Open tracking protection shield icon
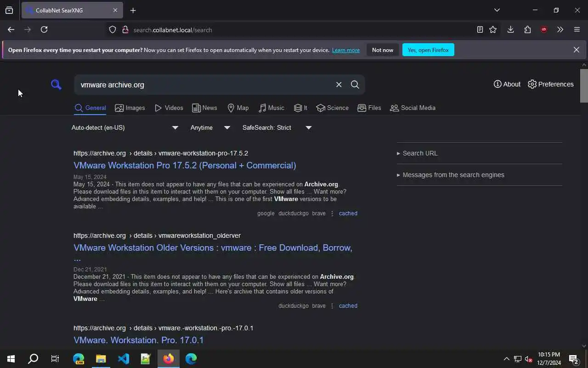588x368 pixels. pyautogui.click(x=113, y=29)
